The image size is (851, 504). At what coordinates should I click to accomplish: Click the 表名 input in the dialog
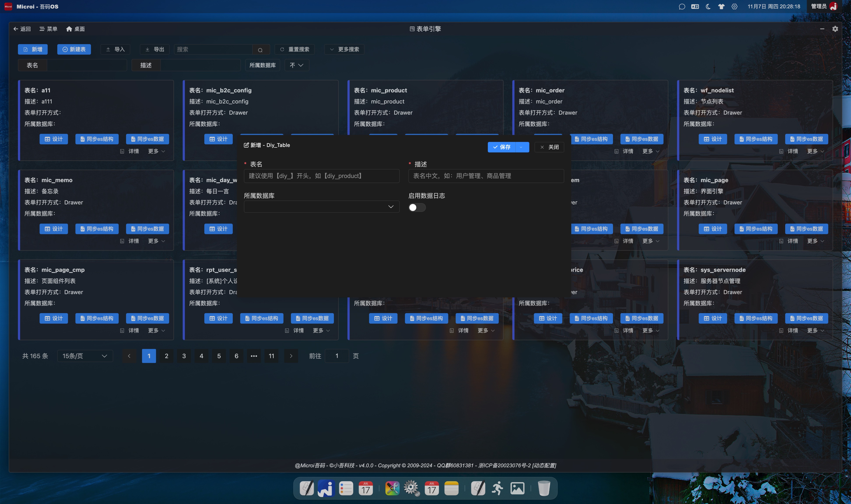[321, 176]
